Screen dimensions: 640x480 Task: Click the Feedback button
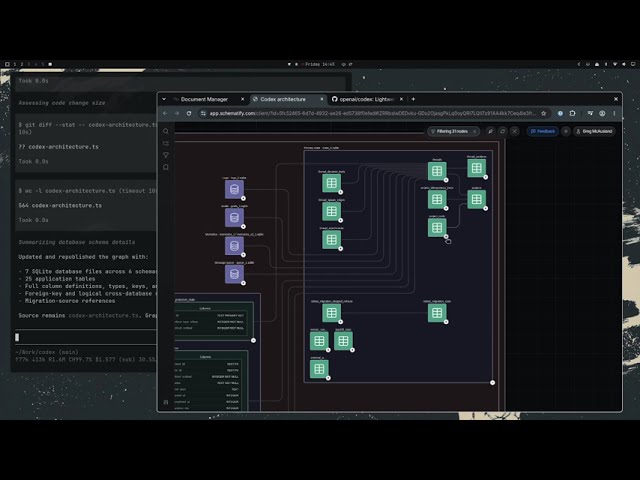(x=542, y=131)
